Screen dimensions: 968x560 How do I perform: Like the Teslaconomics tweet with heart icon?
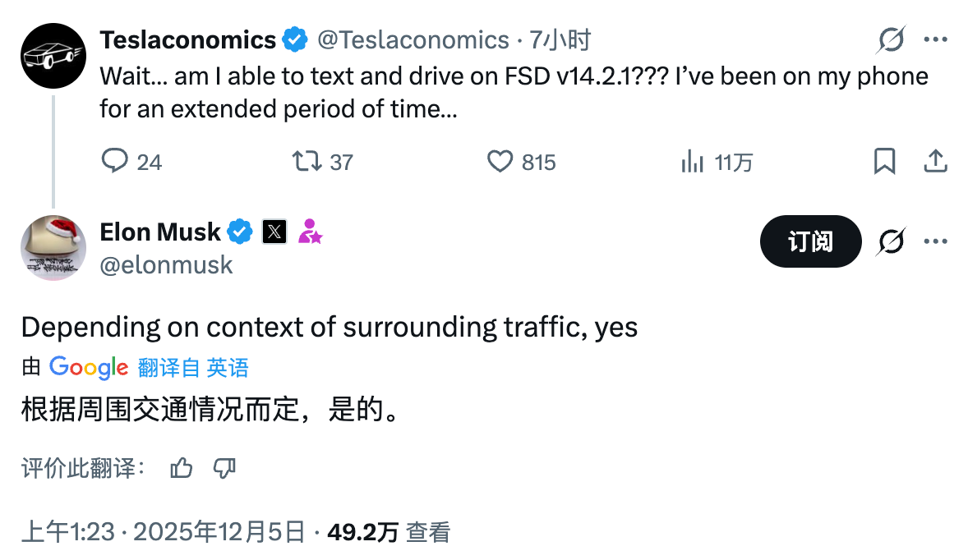click(500, 161)
